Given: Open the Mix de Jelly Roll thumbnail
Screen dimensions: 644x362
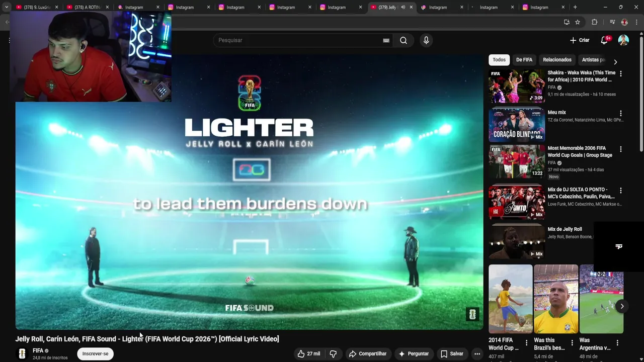Looking at the screenshot, I should pos(516,242).
